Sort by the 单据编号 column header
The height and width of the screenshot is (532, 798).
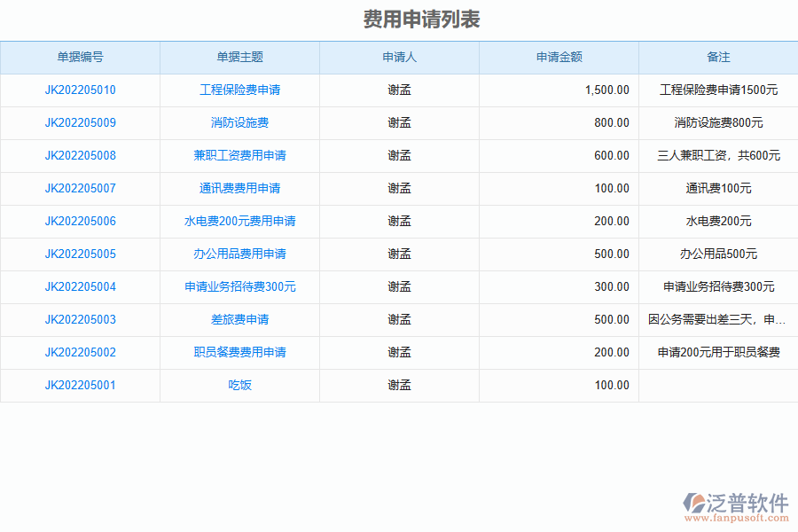[x=81, y=57]
